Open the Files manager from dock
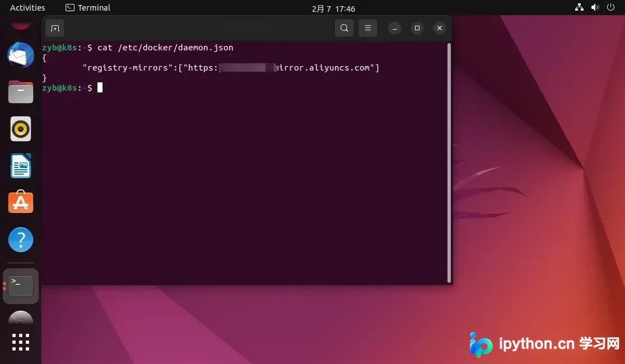The height and width of the screenshot is (364, 625). (21, 92)
